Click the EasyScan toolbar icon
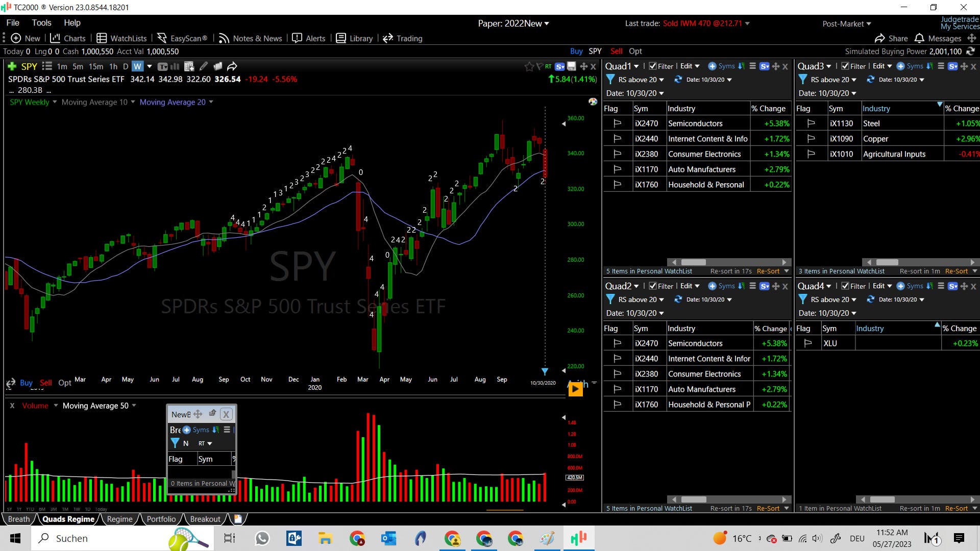Screen dimensions: 980x551 point(162,38)
